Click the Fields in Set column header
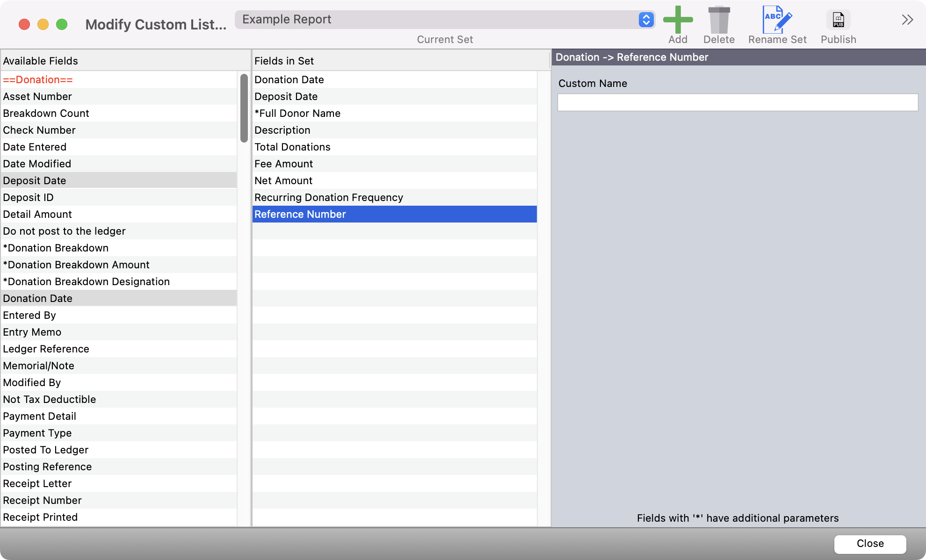The height and width of the screenshot is (560, 926). pos(284,61)
